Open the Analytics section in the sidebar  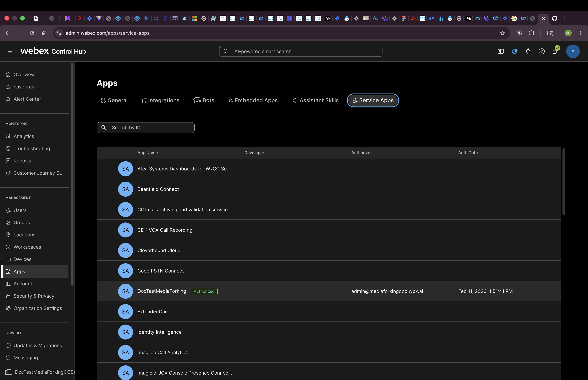click(24, 136)
